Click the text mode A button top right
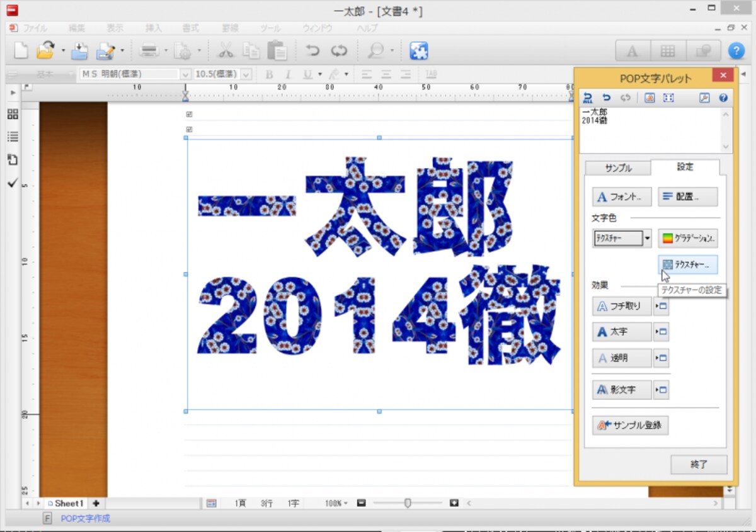This screenshot has height=532, width=756. pos(633,51)
